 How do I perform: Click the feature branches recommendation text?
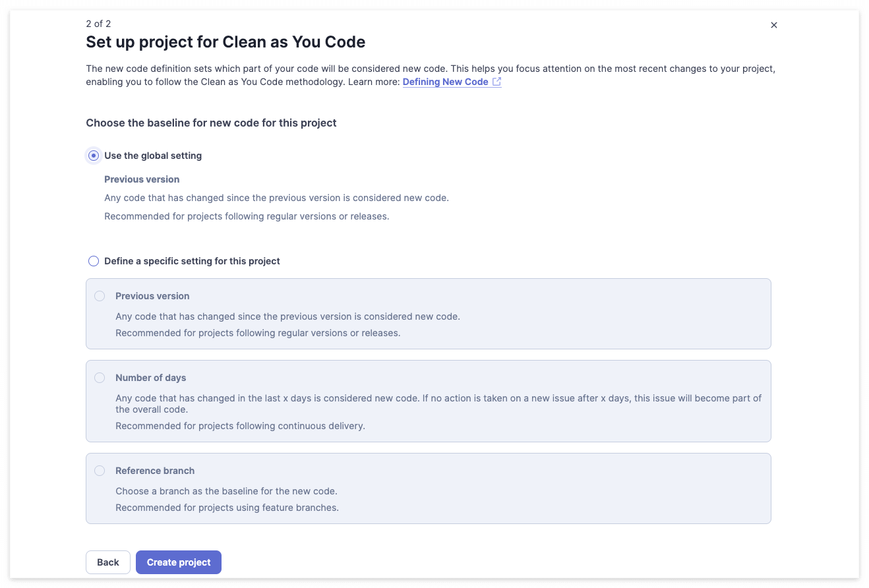point(227,508)
